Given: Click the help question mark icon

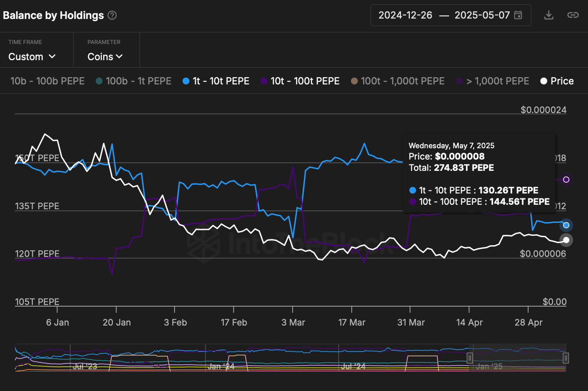Looking at the screenshot, I should click(x=112, y=15).
